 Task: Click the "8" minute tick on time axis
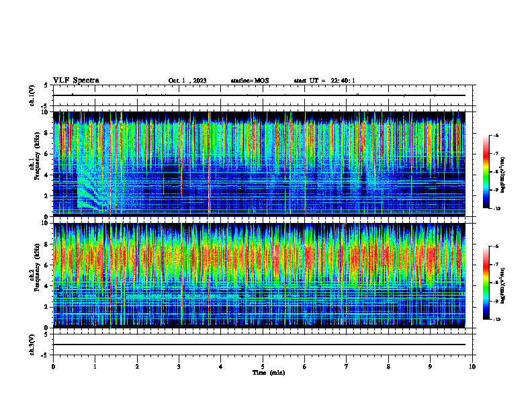pyautogui.click(x=388, y=367)
